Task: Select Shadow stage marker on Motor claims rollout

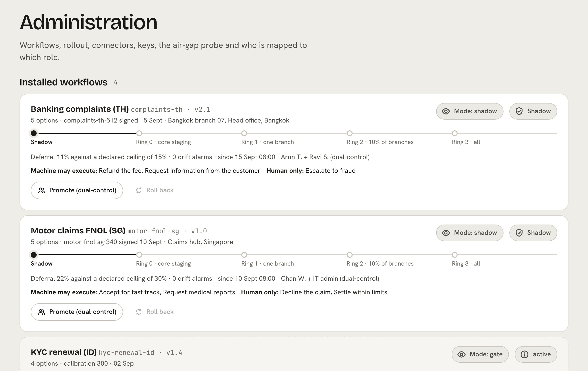Action: click(34, 255)
